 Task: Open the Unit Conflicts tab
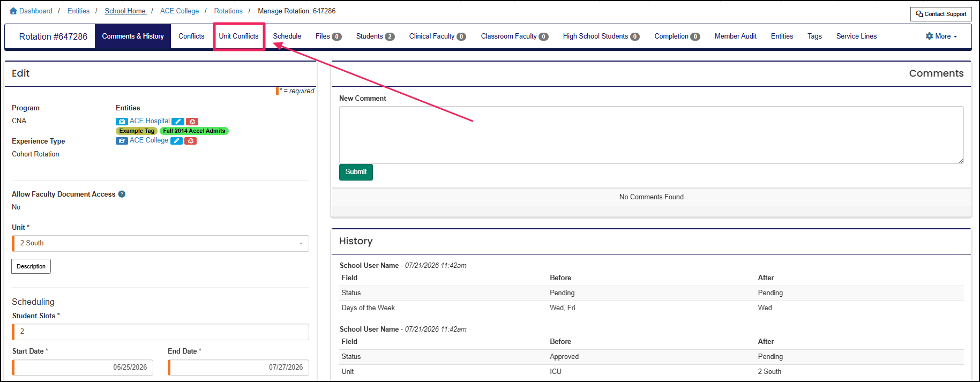coord(238,36)
